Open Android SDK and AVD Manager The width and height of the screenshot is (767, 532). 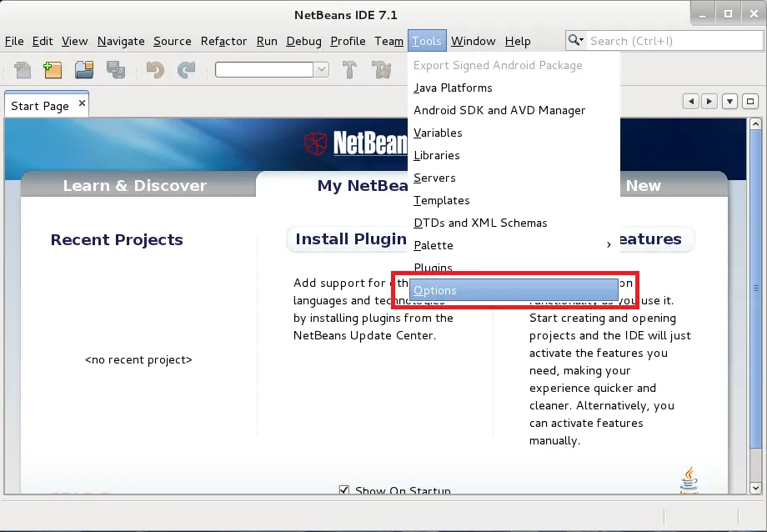[514, 111]
